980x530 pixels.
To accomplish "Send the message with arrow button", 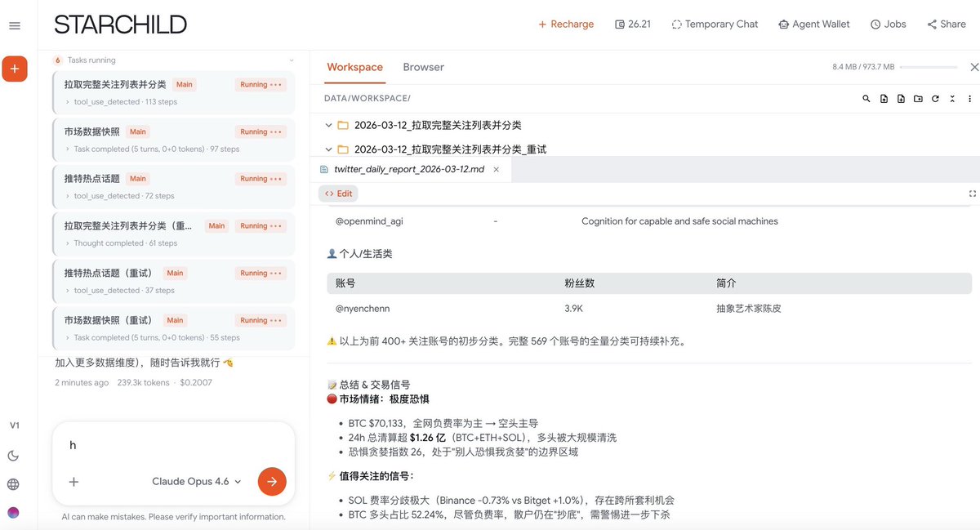I will 272,482.
